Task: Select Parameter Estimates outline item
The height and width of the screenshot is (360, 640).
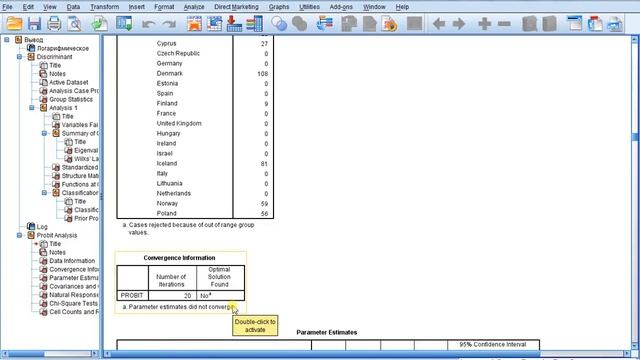Action: coord(73,278)
